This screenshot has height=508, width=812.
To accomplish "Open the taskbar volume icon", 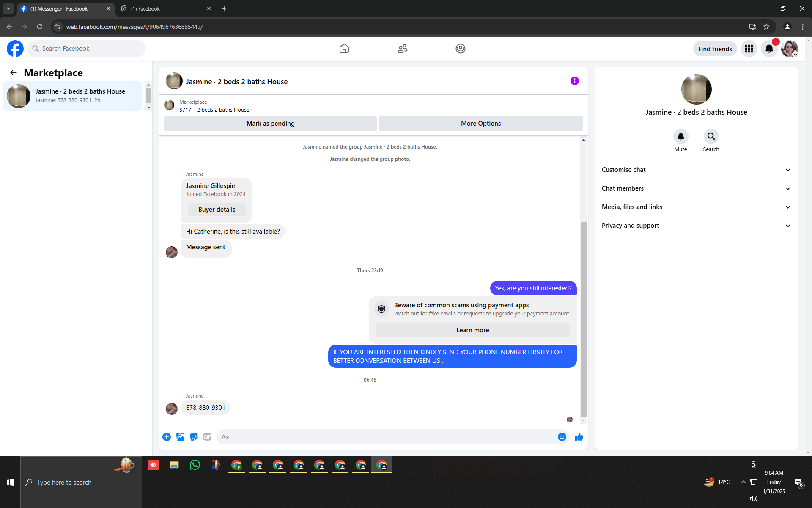I will [754, 499].
